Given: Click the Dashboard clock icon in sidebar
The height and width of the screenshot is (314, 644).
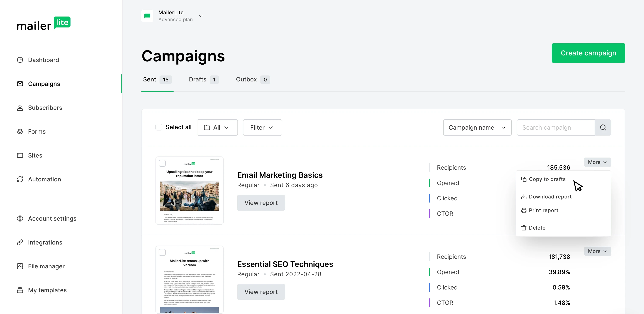Looking at the screenshot, I should pyautogui.click(x=20, y=60).
